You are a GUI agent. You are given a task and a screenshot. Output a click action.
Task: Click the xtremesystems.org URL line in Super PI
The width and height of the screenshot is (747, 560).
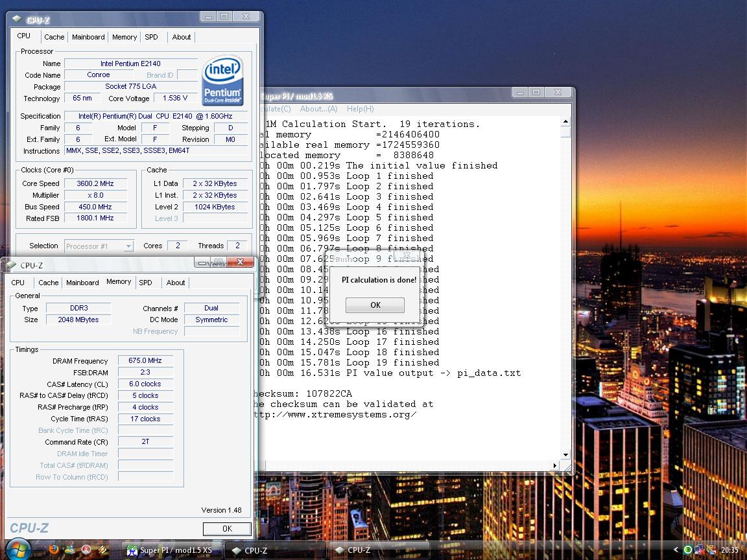click(335, 414)
